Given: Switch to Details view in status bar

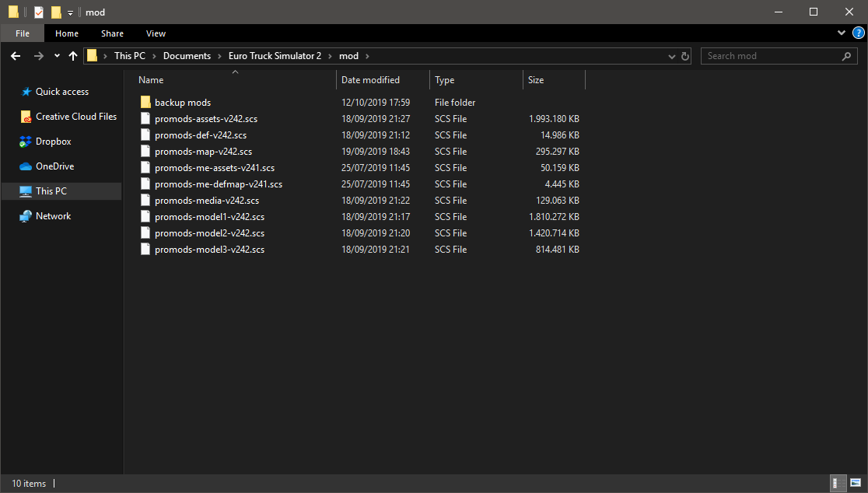Looking at the screenshot, I should click(x=838, y=483).
